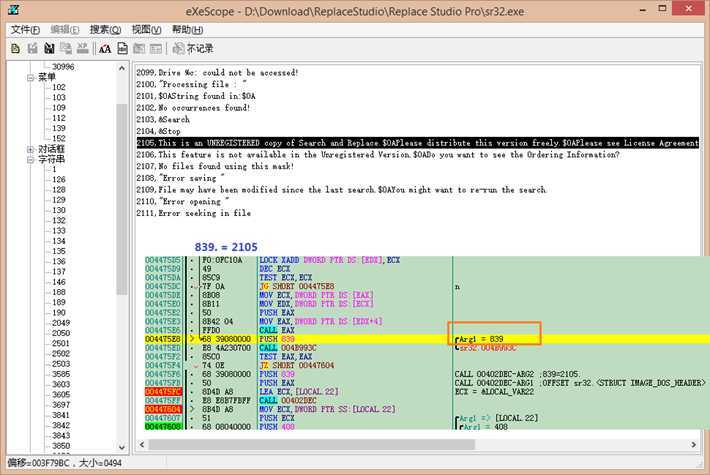Click the greyed dialog editor toolbar icon
Screen dimensions: 710x475
pos(139,48)
